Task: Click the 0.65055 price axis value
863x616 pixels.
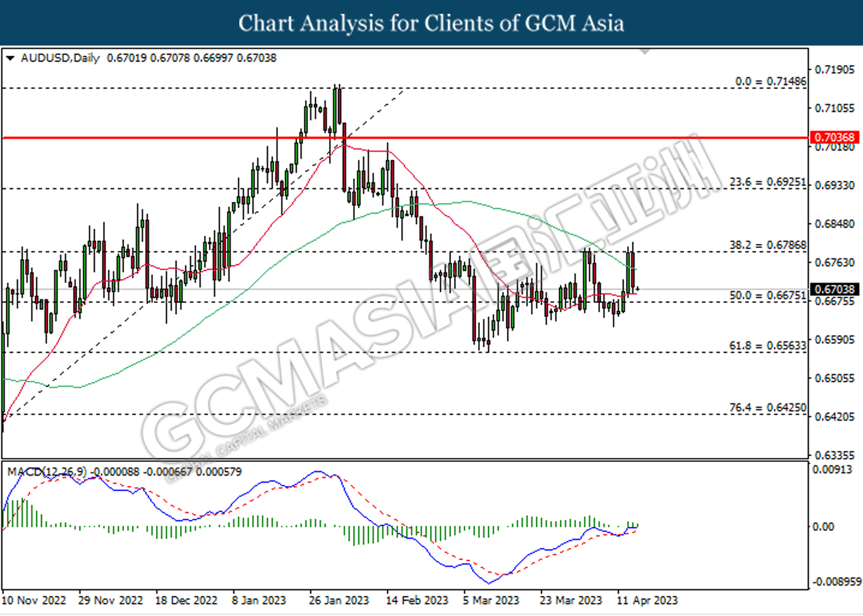Action: [835, 378]
